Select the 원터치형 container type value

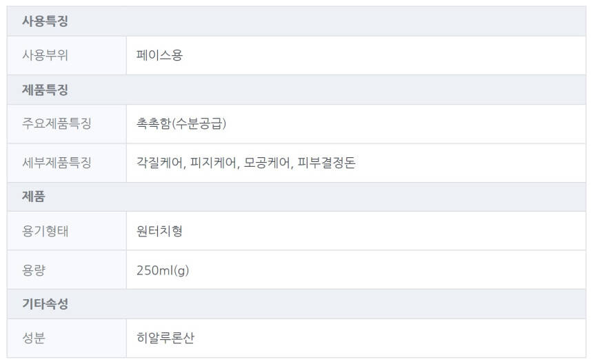(x=159, y=231)
